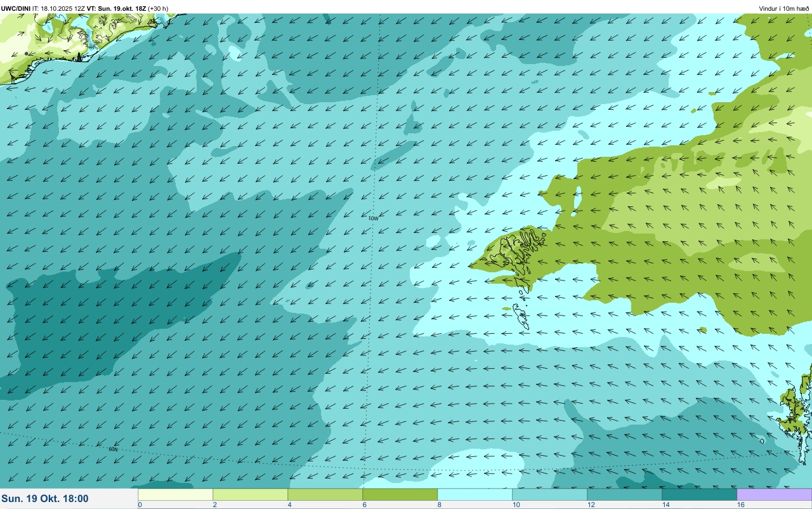Viewport: 812px width, 509px height.
Task: Click the pale yellow 0–2 legend swatch
Action: 175,494
